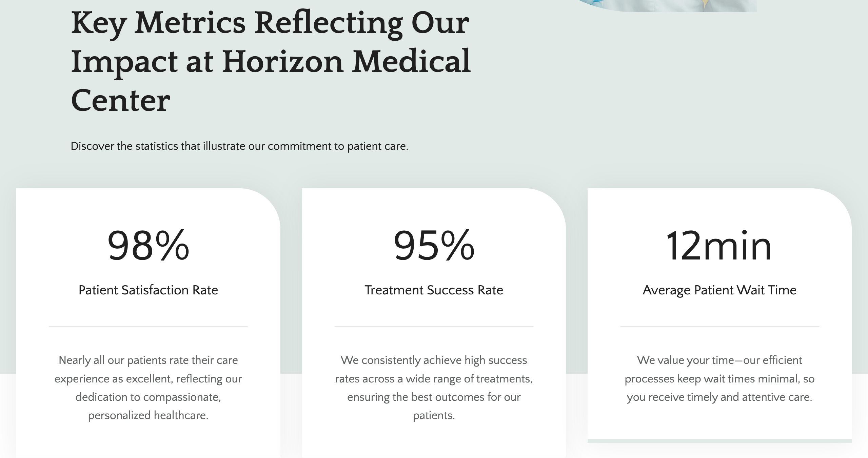Click 'Horizon Medical' in the heading
The image size is (868, 458).
pyautogui.click(x=346, y=62)
